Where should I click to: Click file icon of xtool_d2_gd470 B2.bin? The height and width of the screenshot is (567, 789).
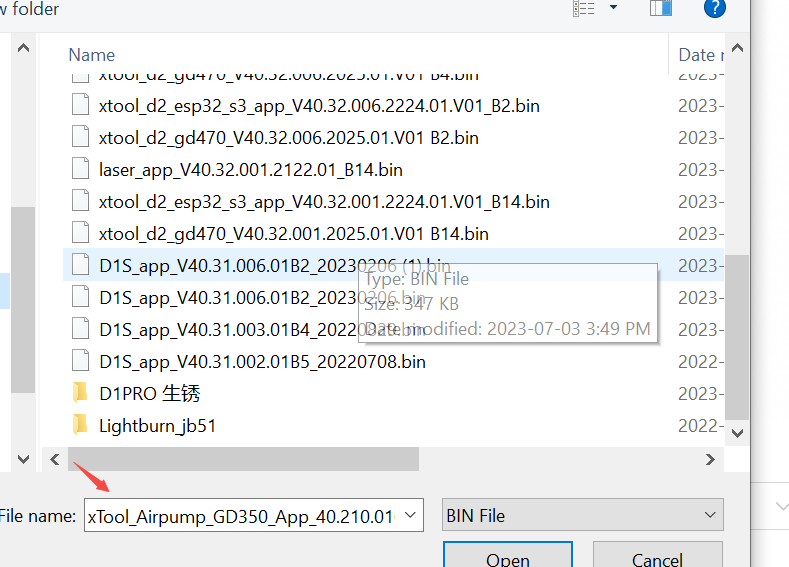tap(81, 136)
